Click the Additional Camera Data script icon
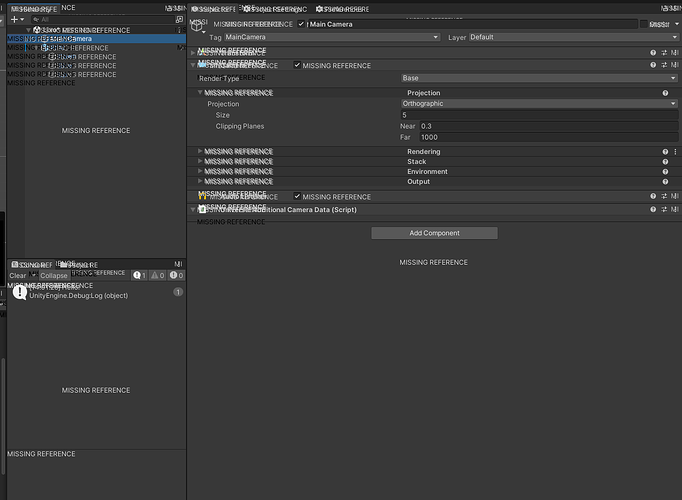Image resolution: width=682 pixels, height=500 pixels. 202,210
